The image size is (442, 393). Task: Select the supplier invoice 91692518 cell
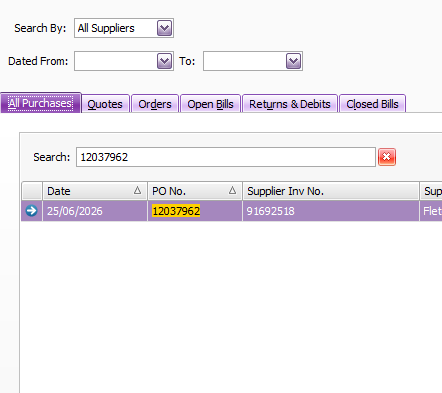click(331, 211)
